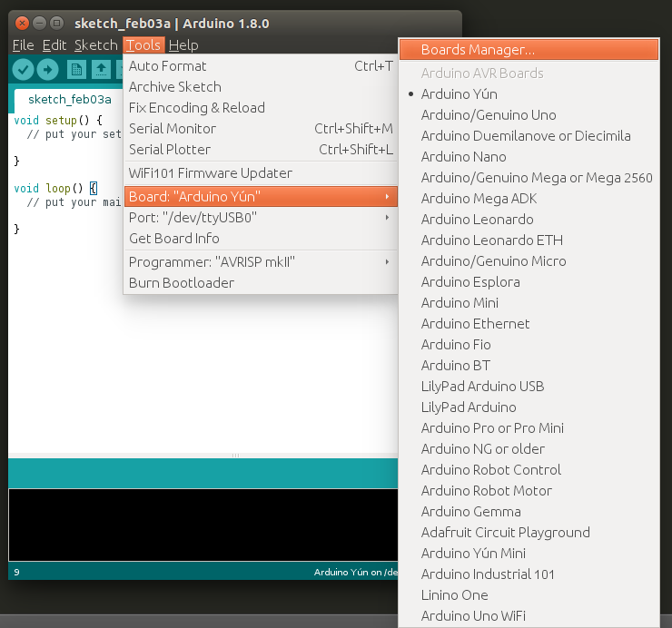Select Arduino/Genuino Uno board

(529, 115)
